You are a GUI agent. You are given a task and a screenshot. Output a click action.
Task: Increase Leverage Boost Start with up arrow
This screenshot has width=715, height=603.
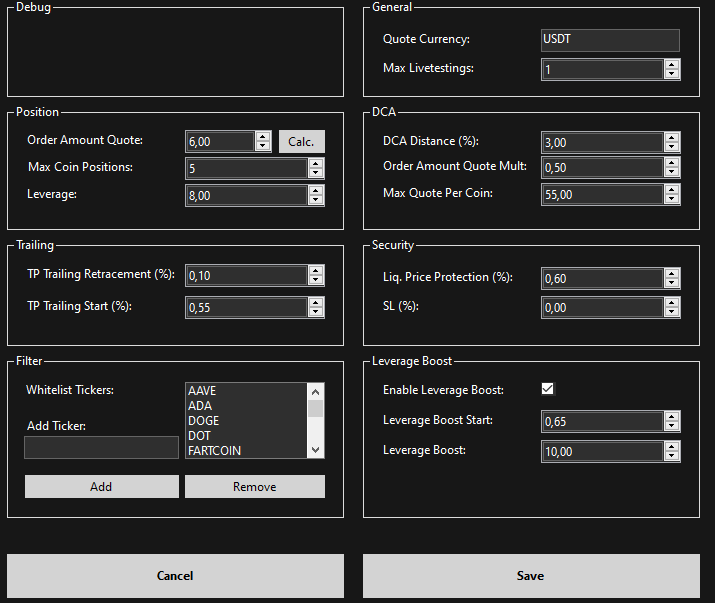[672, 416]
